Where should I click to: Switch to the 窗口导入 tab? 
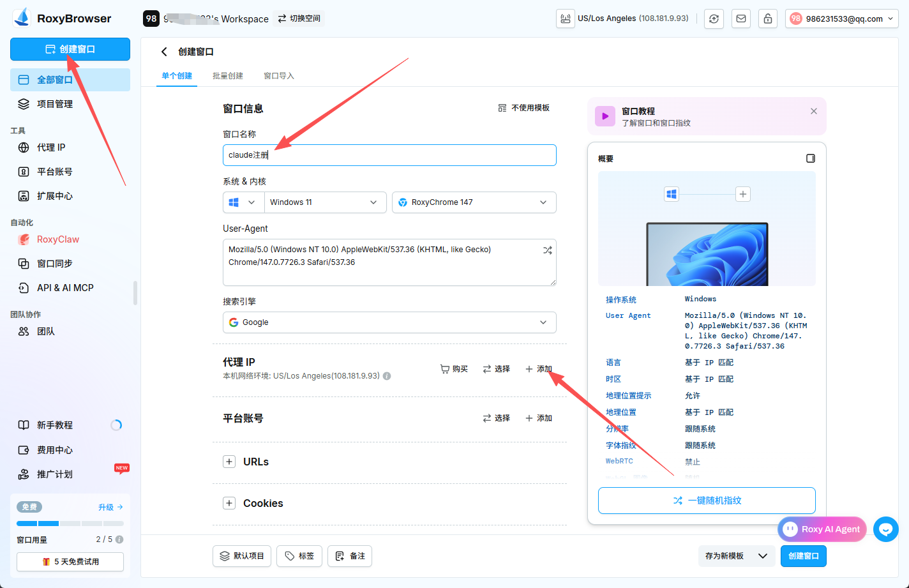279,76
